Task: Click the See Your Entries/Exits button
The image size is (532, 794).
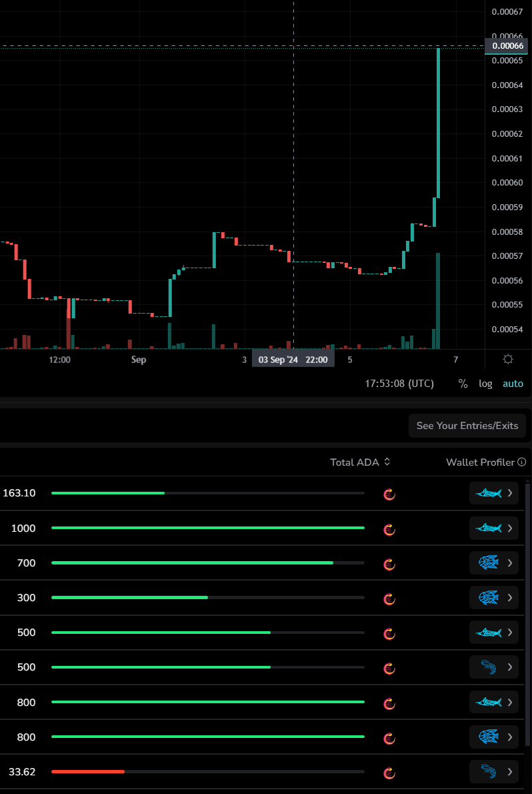Action: click(x=467, y=426)
